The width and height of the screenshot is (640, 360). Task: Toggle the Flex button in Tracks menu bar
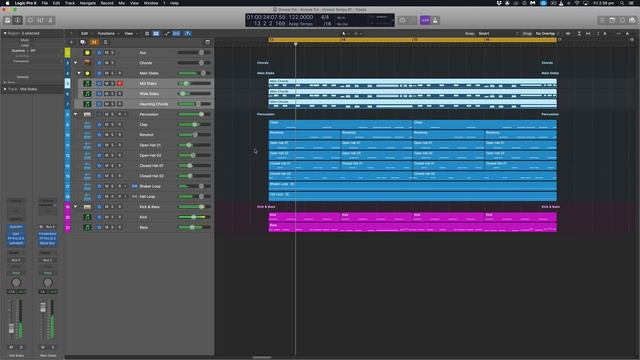click(176, 33)
